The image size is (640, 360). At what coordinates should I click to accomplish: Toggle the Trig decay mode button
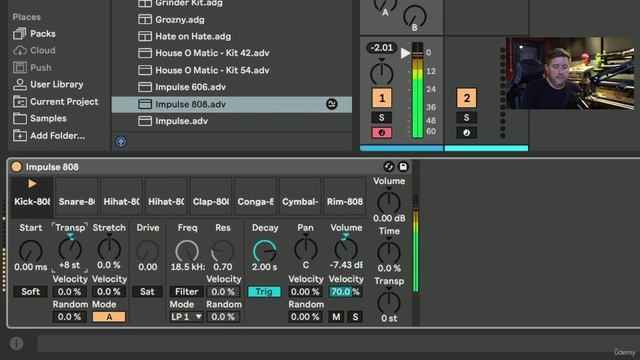[264, 291]
